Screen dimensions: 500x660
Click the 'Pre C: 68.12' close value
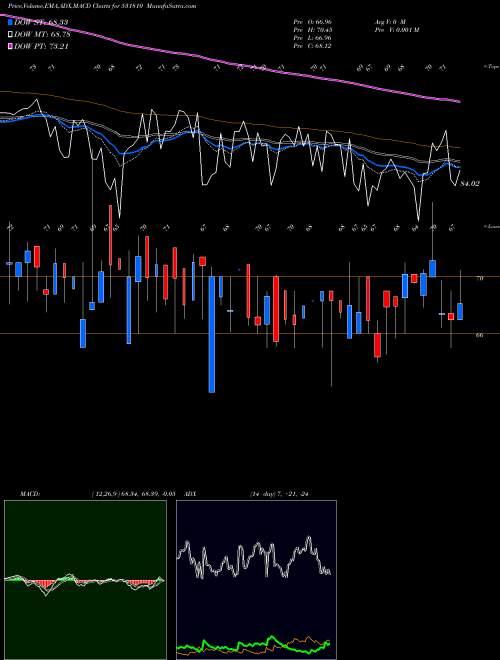pos(313,45)
